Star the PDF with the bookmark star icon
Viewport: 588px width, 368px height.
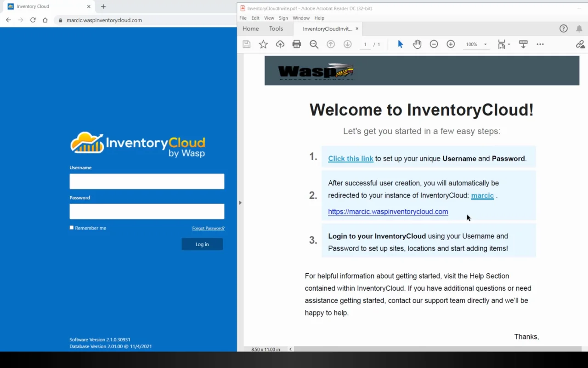[x=263, y=44]
